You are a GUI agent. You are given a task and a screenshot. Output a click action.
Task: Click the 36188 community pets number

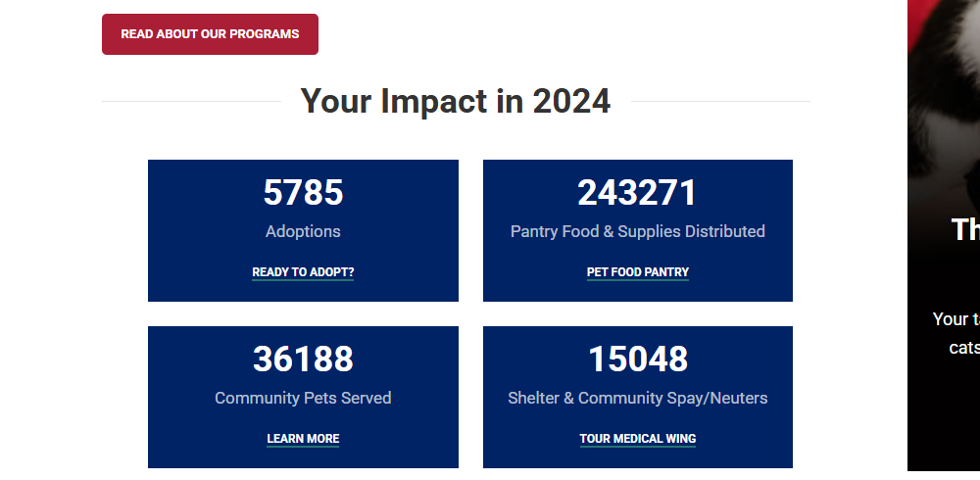pos(303,360)
